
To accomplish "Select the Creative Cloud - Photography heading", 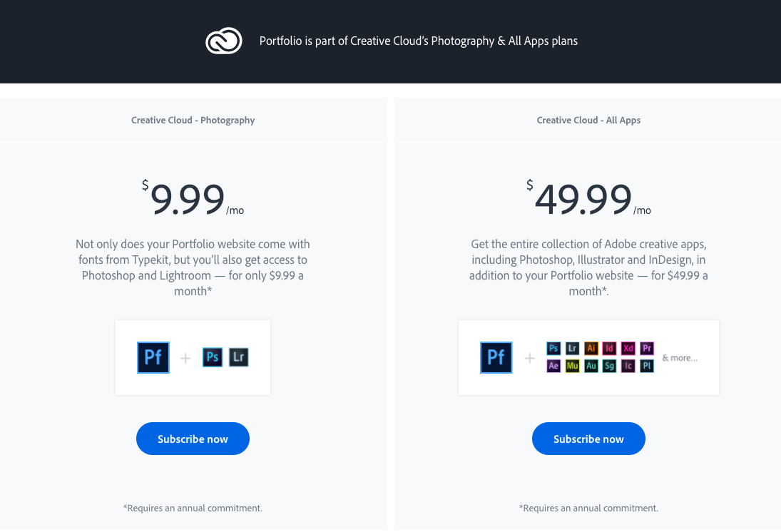I will (193, 121).
